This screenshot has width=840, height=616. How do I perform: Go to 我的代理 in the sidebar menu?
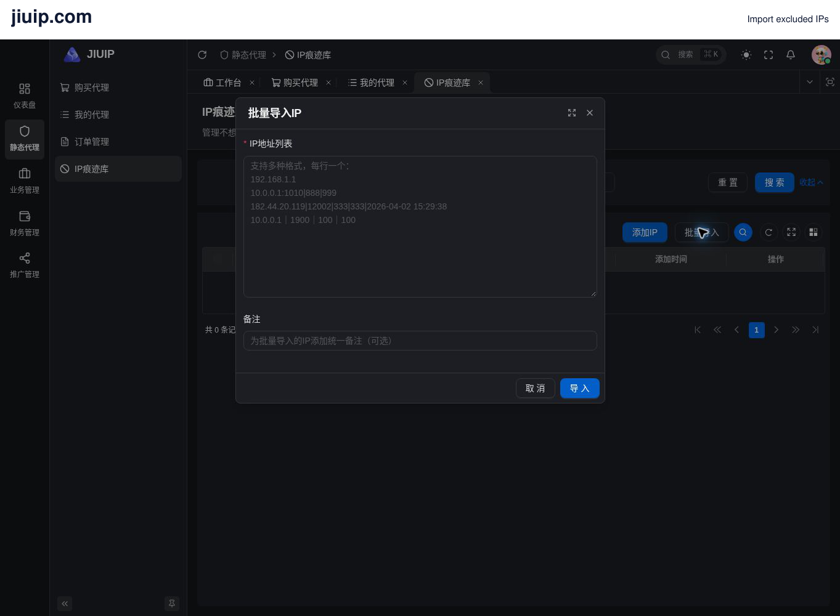click(118, 115)
